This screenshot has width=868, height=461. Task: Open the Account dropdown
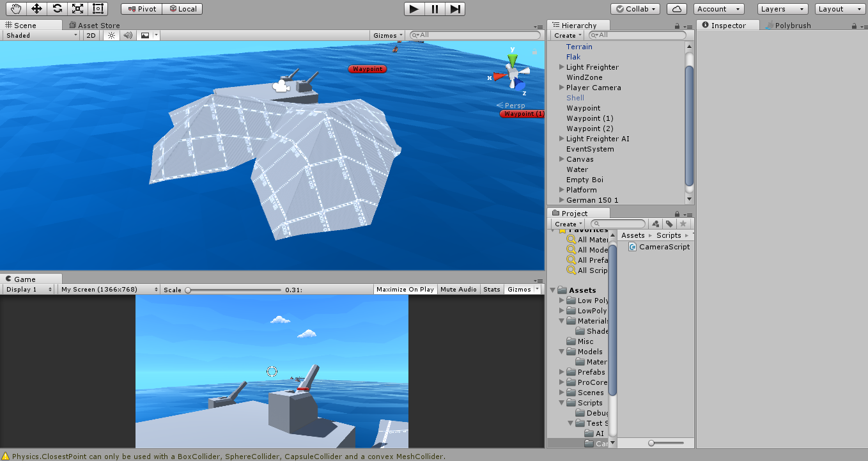point(718,9)
